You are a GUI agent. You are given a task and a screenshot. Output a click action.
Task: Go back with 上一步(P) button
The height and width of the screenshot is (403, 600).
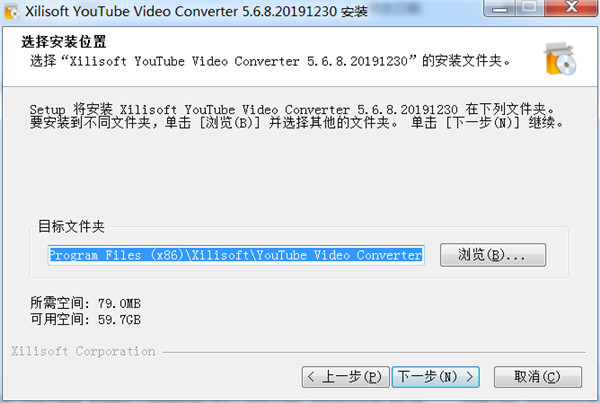pos(346,377)
